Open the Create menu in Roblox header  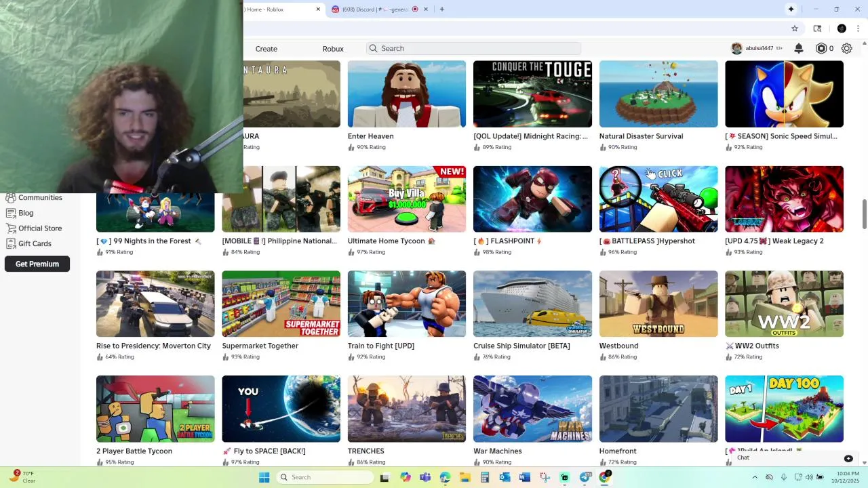[267, 49]
